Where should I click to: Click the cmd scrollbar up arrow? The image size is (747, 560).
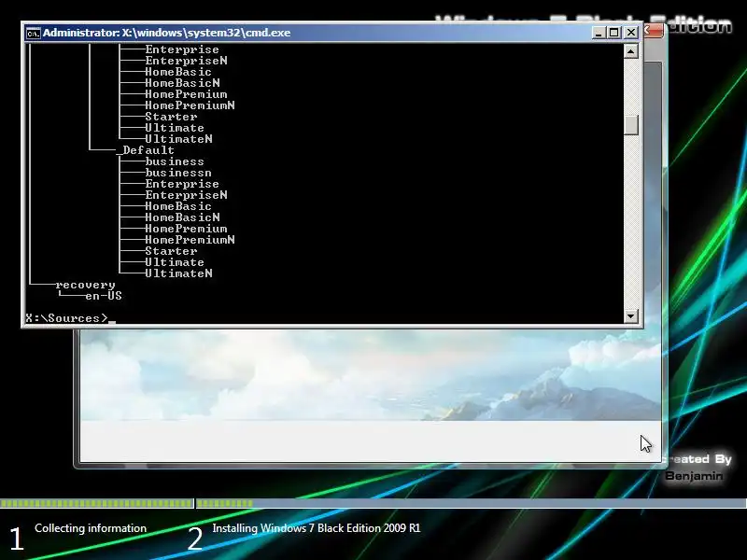[631, 51]
